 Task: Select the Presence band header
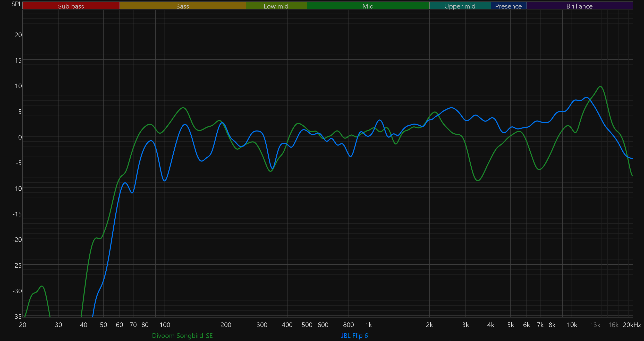pos(508,6)
